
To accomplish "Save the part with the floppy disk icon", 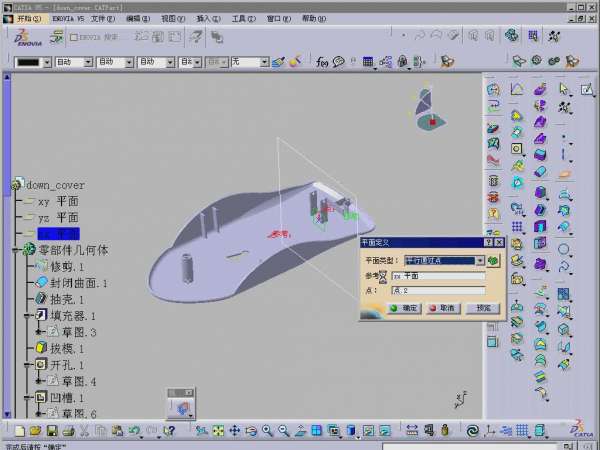I will click(52, 431).
